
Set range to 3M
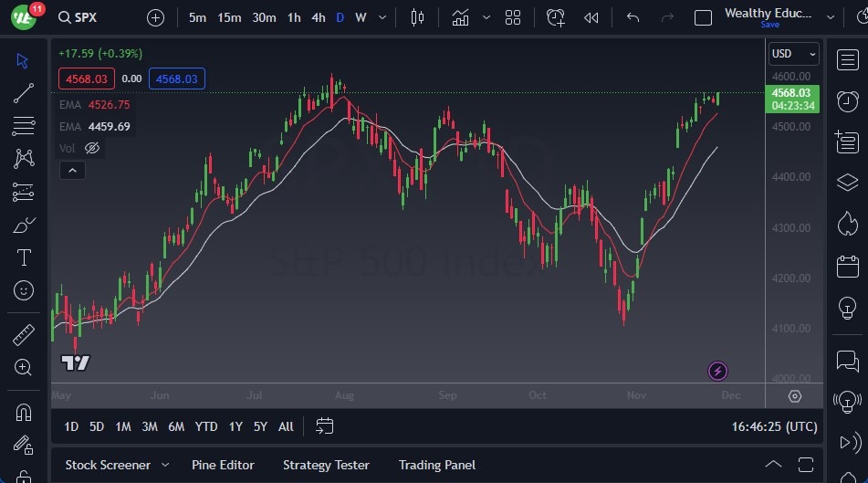point(150,426)
